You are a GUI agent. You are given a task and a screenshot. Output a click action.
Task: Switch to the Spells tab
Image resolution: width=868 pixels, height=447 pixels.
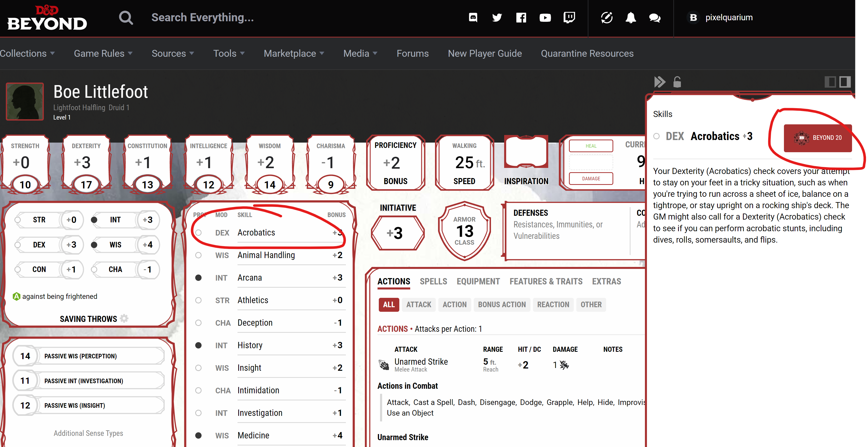coord(433,281)
